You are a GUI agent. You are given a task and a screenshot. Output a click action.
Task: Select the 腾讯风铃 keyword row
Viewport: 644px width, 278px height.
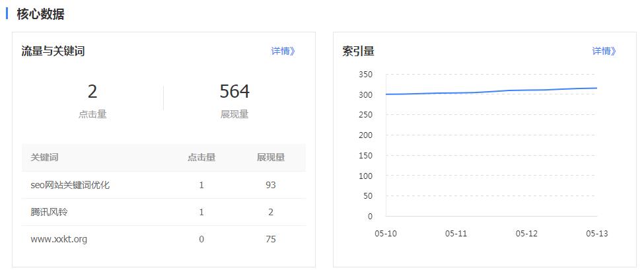[x=49, y=212]
